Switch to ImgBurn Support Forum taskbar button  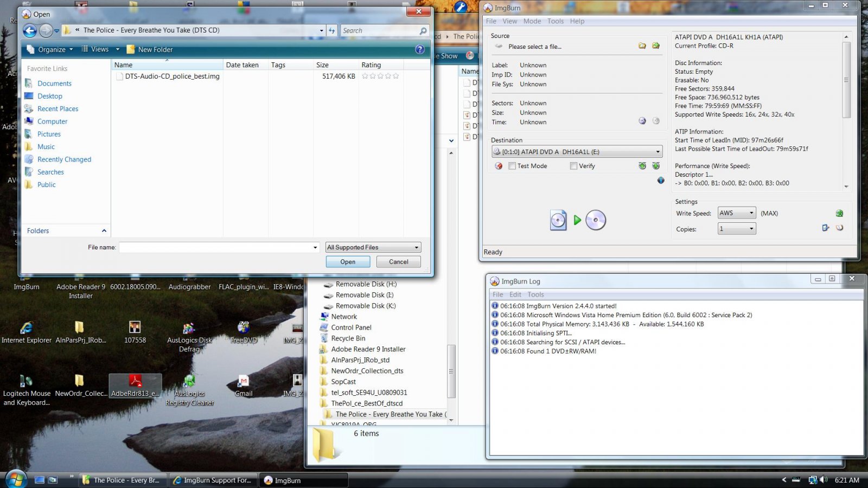213,480
